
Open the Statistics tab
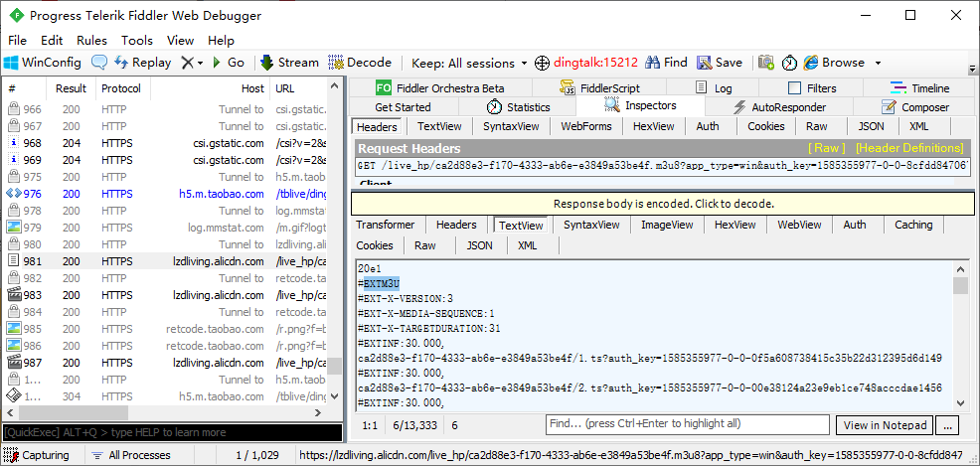point(518,107)
